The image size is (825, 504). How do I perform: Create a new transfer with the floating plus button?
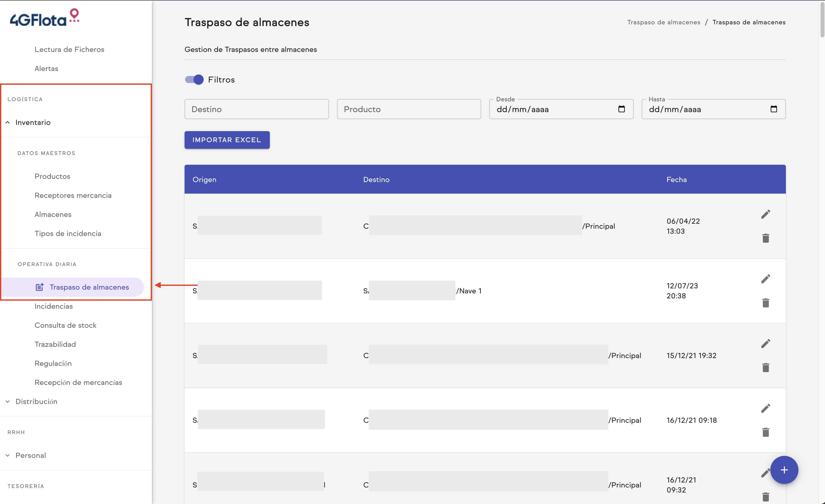click(784, 470)
